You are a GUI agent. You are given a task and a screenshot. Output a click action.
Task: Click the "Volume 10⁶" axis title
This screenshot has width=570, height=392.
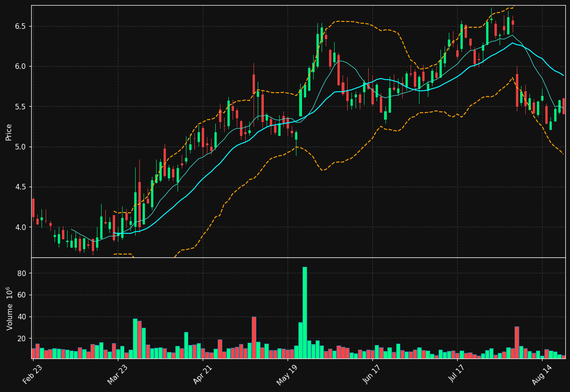pyautogui.click(x=9, y=308)
